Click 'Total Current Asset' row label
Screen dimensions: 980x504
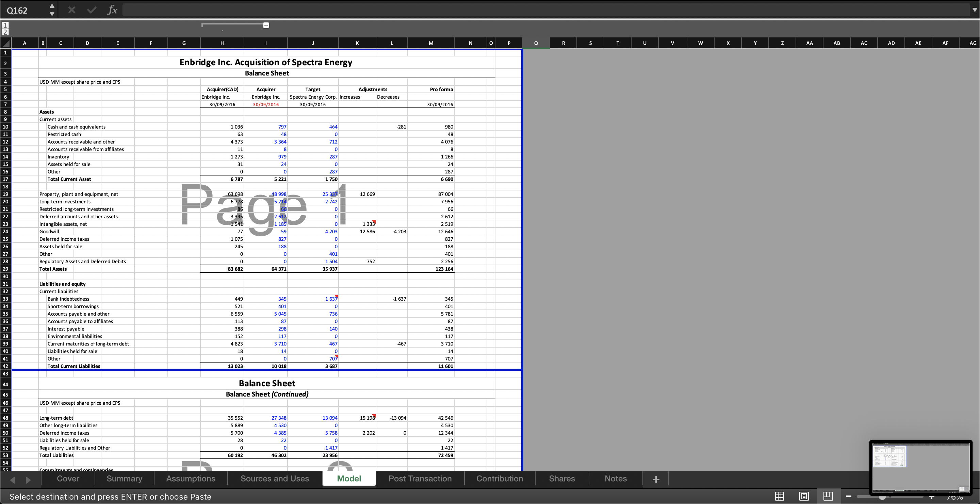[x=69, y=179]
